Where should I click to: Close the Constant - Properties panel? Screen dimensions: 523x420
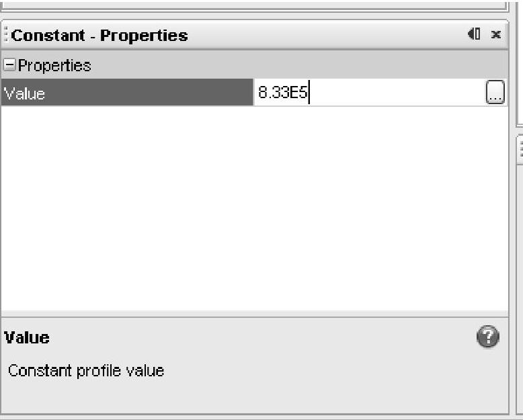[496, 34]
